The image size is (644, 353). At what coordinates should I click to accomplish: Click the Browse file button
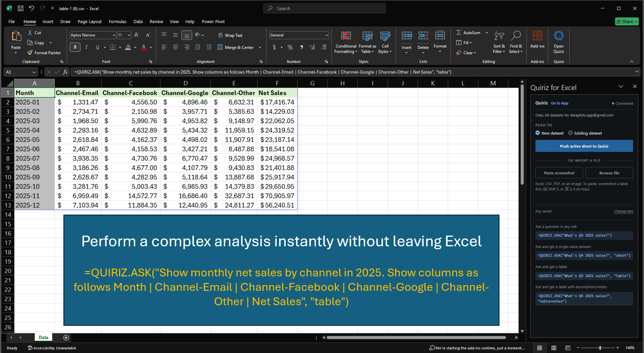(609, 173)
